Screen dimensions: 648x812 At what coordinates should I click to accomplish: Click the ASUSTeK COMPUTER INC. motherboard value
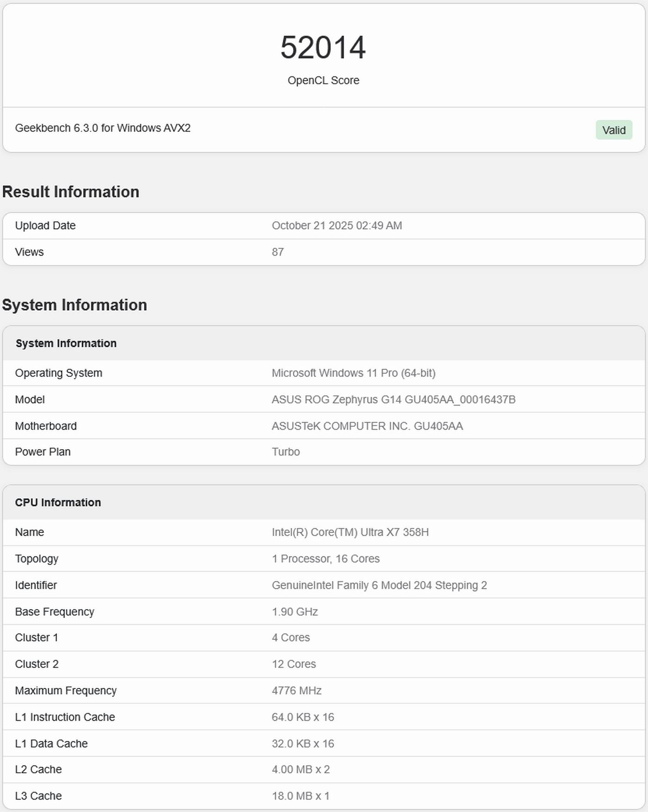367,426
